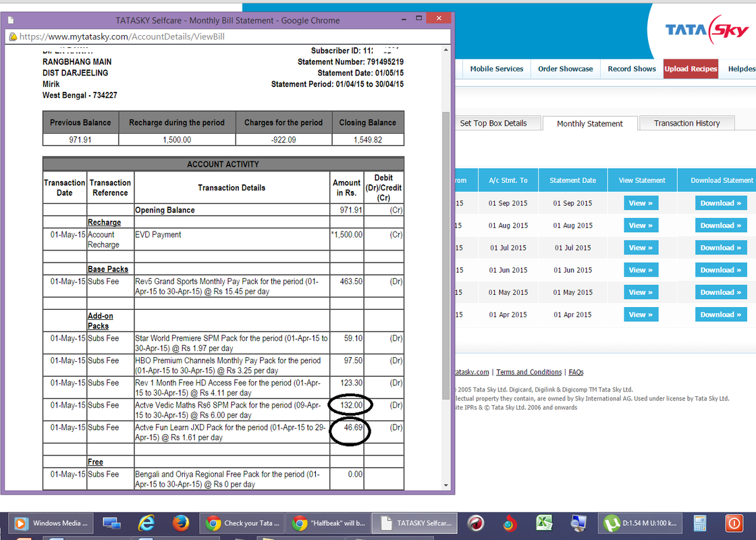Download the 01 Apr 2015 statement
This screenshot has height=540, width=756.
pyautogui.click(x=721, y=315)
